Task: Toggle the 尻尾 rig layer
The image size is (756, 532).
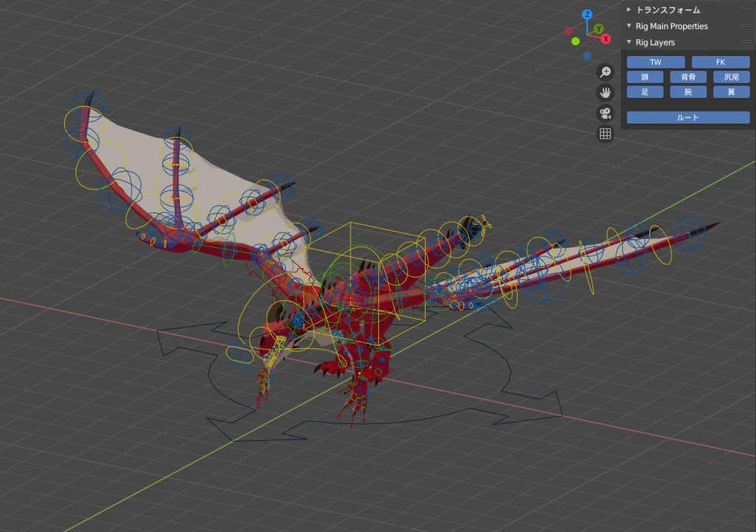Action: pos(732,77)
